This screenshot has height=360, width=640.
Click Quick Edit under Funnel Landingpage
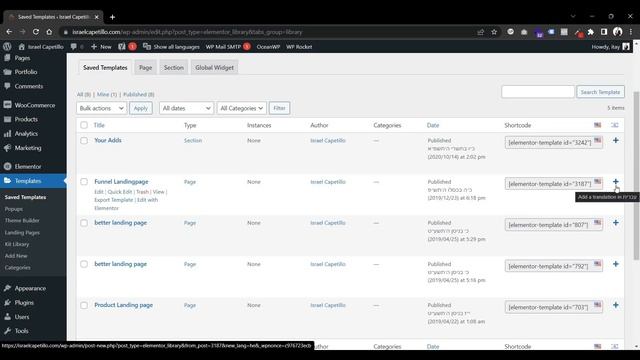pyautogui.click(x=120, y=192)
